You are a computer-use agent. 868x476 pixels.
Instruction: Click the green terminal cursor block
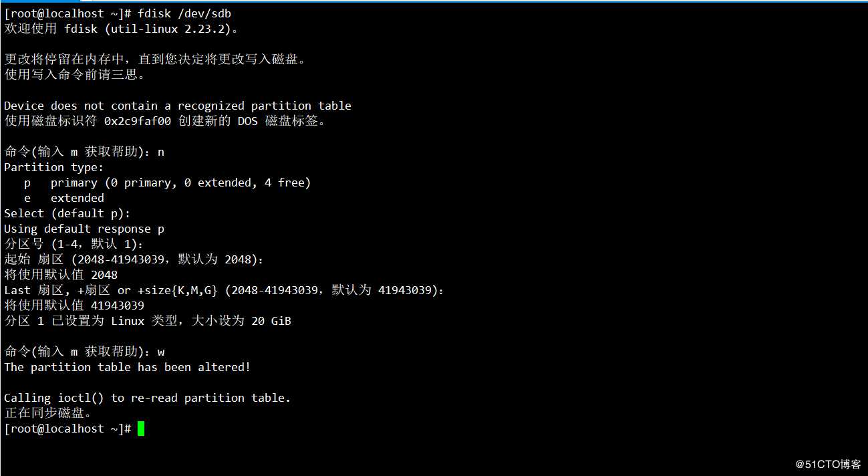141,429
